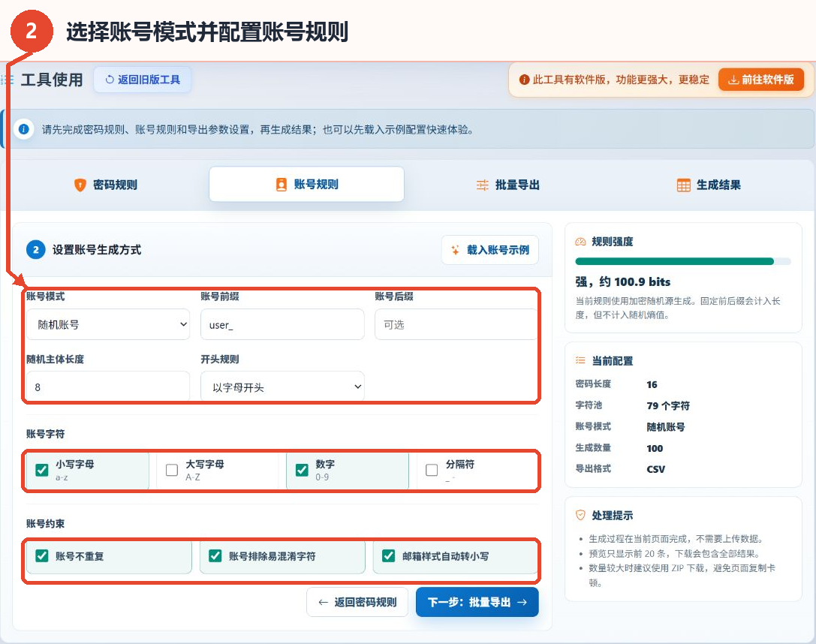Toggle the 账号排除易混淆字符 checkbox
Screen dimensions: 816x644
[x=215, y=555]
